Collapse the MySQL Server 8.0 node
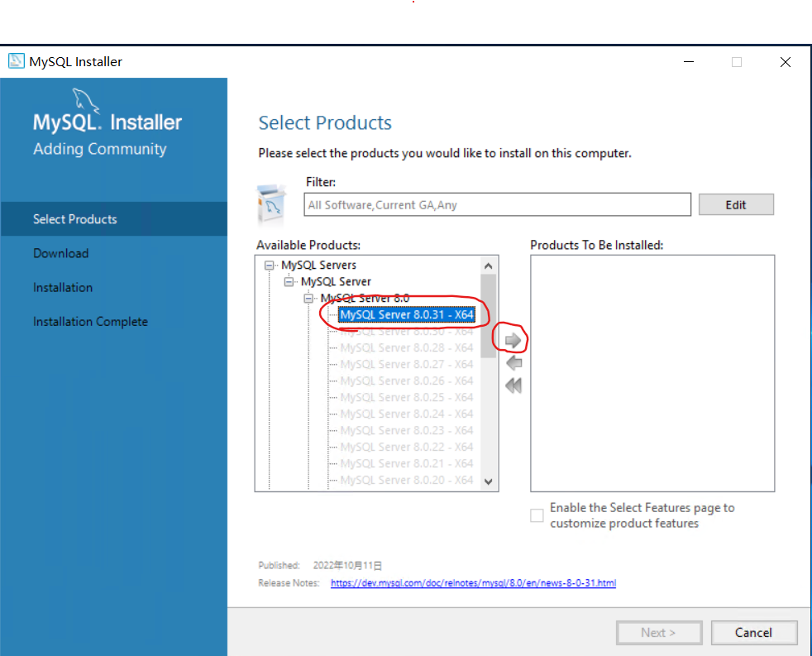The height and width of the screenshot is (656, 812). (308, 299)
